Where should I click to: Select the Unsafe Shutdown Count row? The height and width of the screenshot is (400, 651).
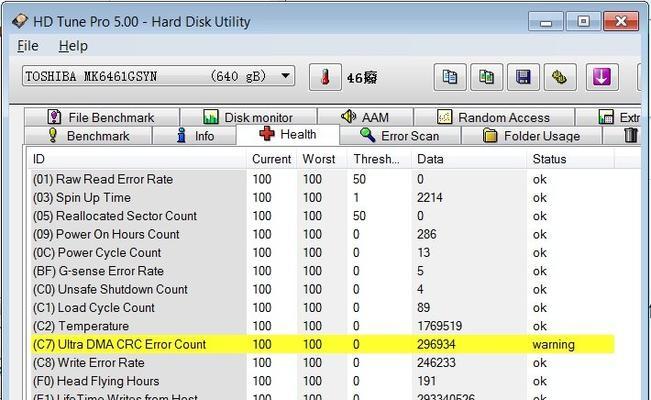(323, 289)
